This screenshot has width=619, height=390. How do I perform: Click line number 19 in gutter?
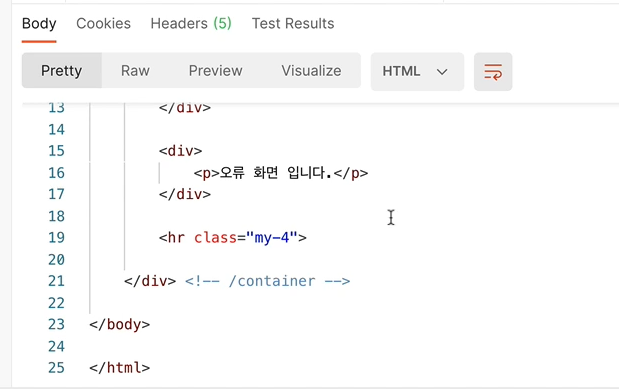(x=56, y=238)
